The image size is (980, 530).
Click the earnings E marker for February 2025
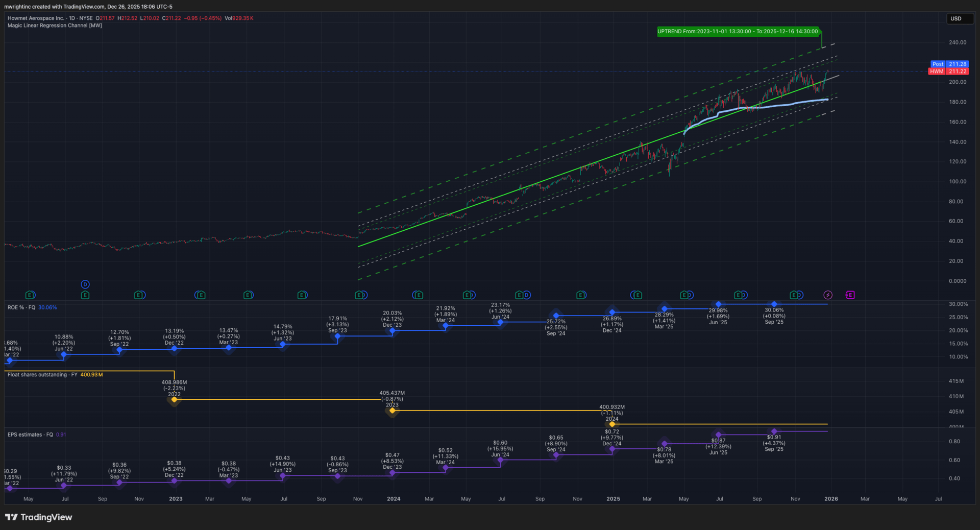637,295
